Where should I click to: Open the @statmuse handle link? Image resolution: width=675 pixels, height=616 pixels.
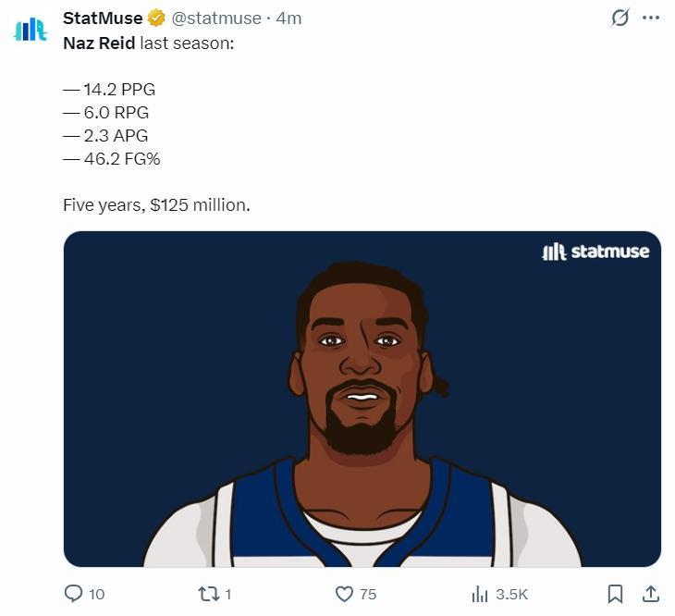[217, 18]
